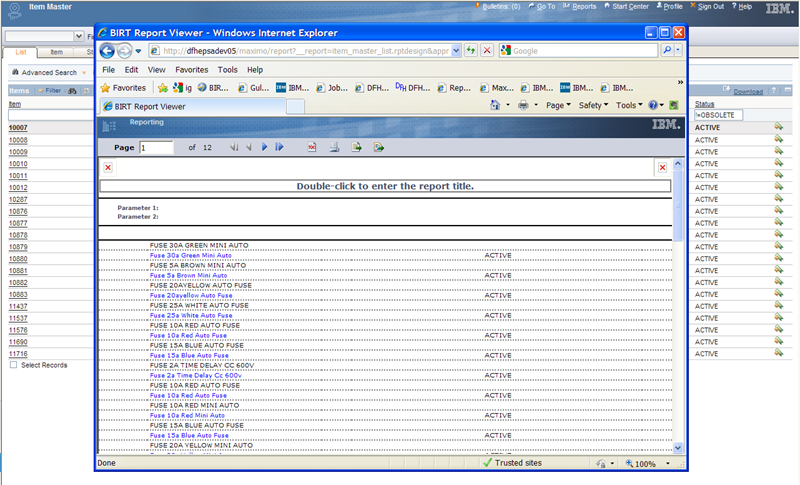The height and width of the screenshot is (485, 800).
Task: Click the Status filter field with =OBSOLETE
Action: [718, 115]
